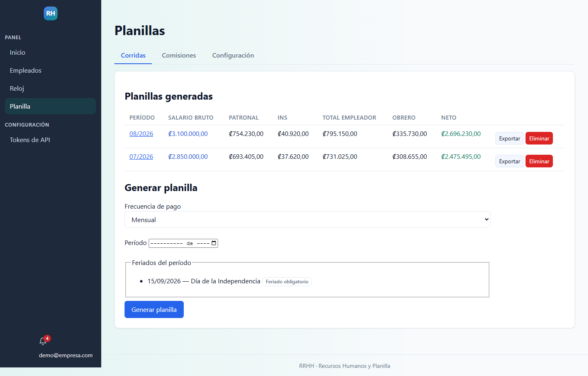The image size is (588, 376).
Task: Click patronal value ₡754.230,00
Action: [246, 134]
